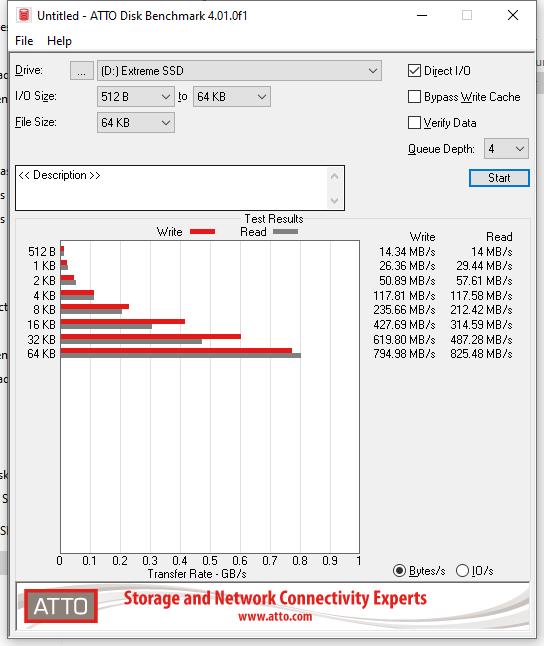
Task: Disable the Direct I/O checkbox
Action: point(414,70)
